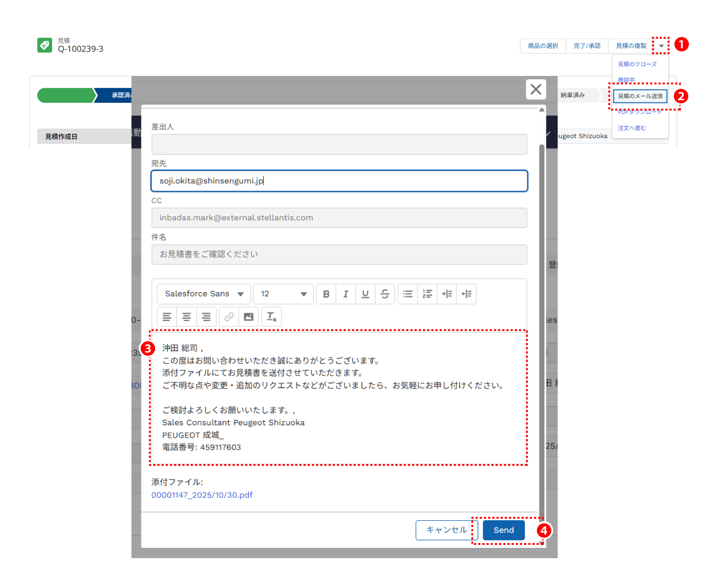707x588 pixels.
Task: Apply strikethrough formatting
Action: 384,294
